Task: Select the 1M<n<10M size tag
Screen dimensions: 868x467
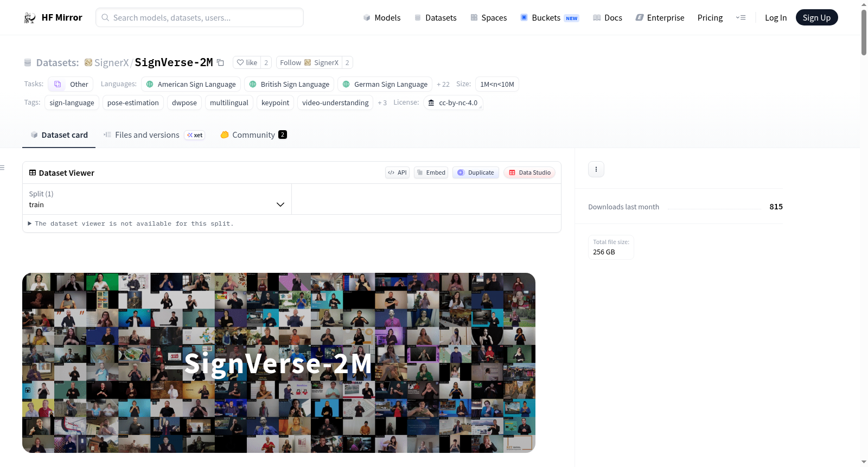Action: coord(497,84)
